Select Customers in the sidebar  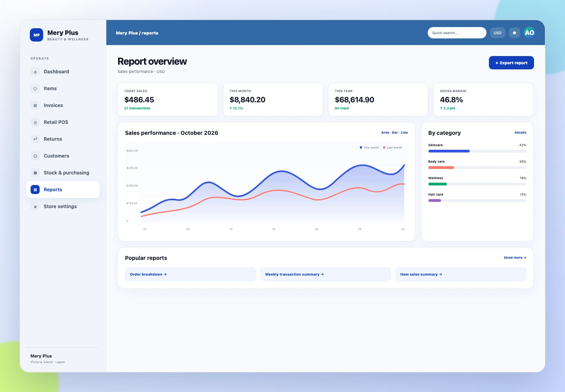63,156
